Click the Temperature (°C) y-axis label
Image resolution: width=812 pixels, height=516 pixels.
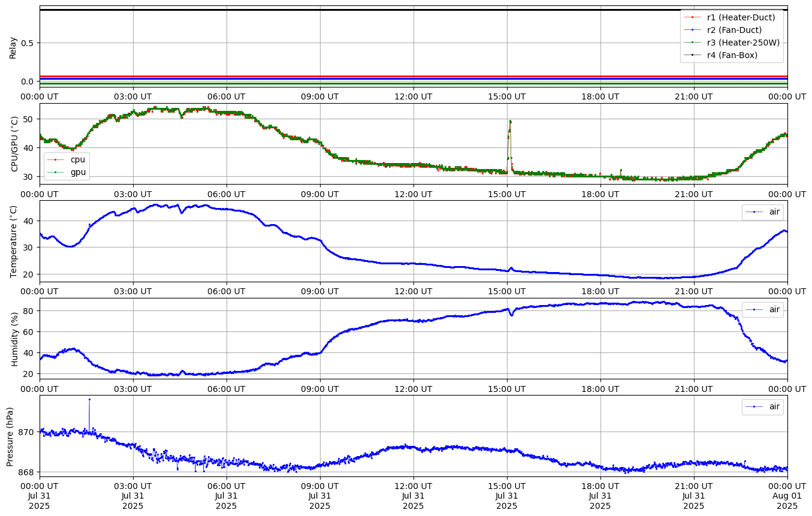[x=14, y=241]
